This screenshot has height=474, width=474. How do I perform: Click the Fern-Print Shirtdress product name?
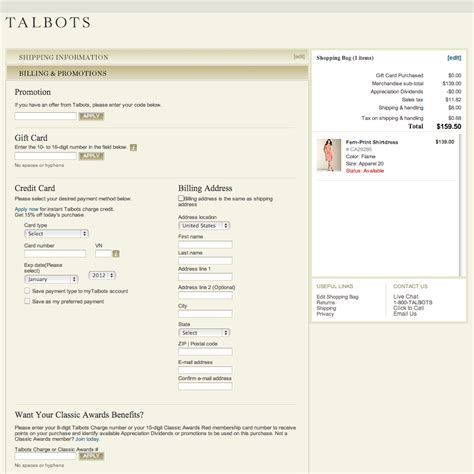(x=372, y=142)
